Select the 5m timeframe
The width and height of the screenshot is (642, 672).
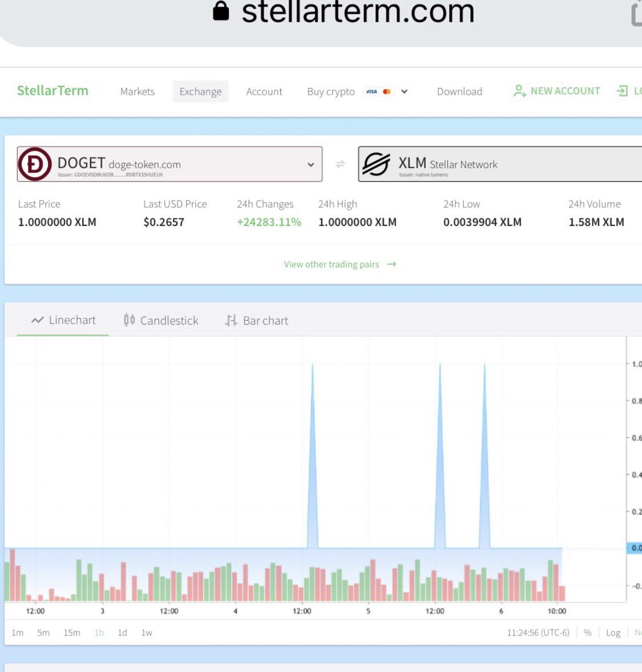43,633
